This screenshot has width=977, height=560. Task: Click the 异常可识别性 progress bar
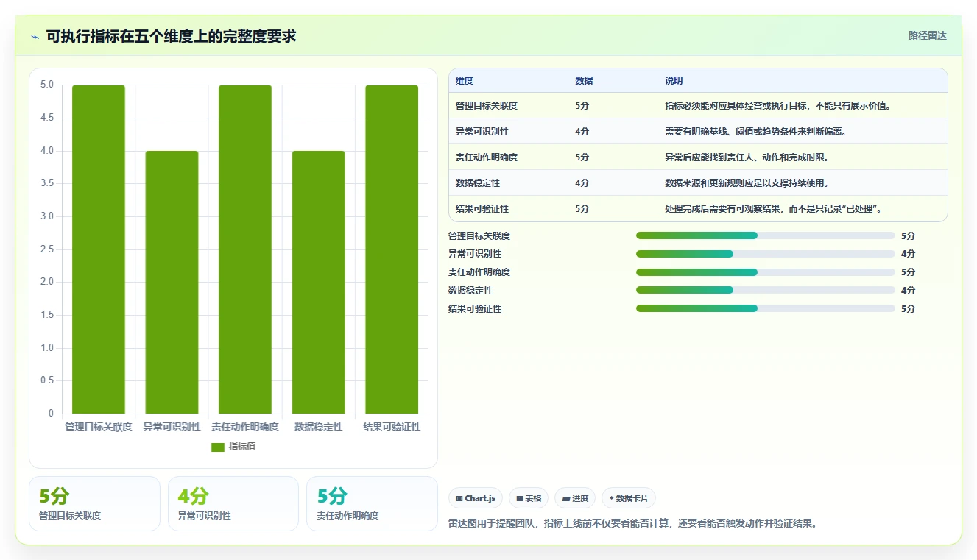[x=766, y=254]
